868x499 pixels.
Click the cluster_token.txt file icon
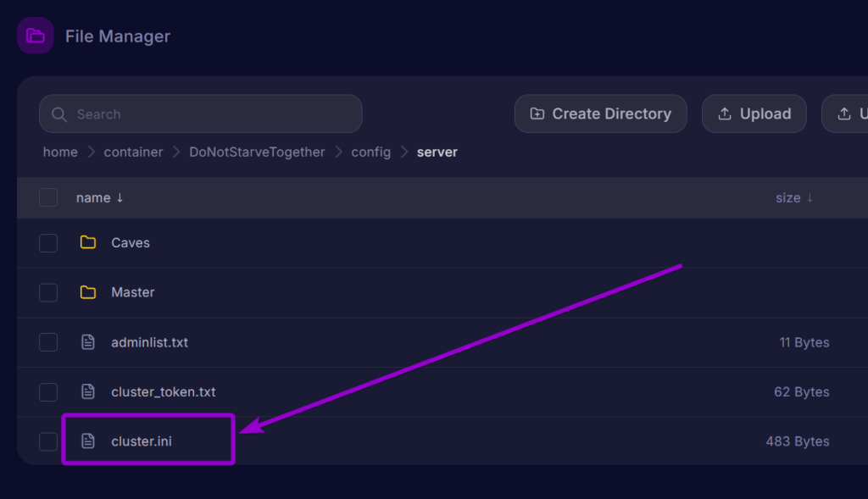coord(88,392)
